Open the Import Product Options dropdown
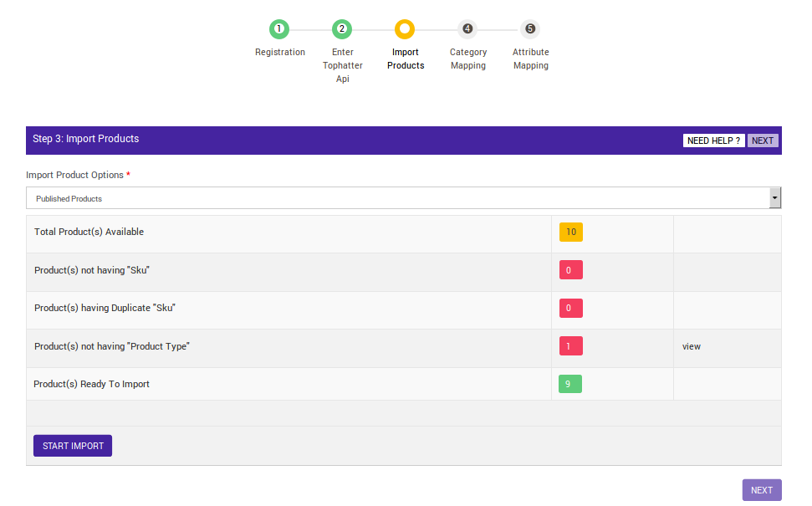812x506 pixels. tap(398, 198)
